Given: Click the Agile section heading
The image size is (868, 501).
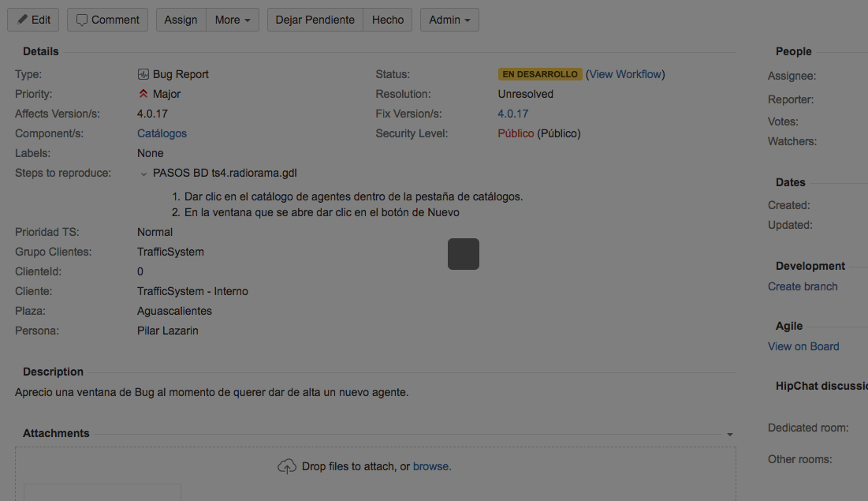Looking at the screenshot, I should pos(789,326).
